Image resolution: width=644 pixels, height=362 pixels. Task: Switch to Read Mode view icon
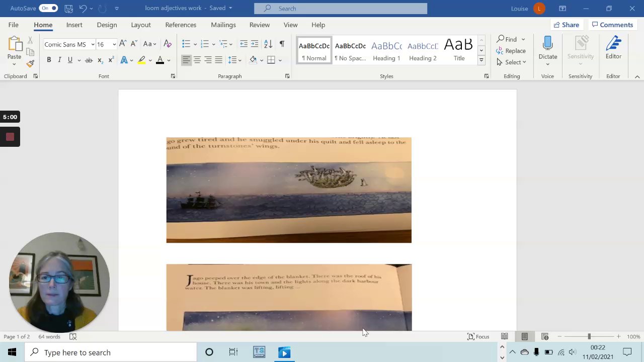(504, 337)
